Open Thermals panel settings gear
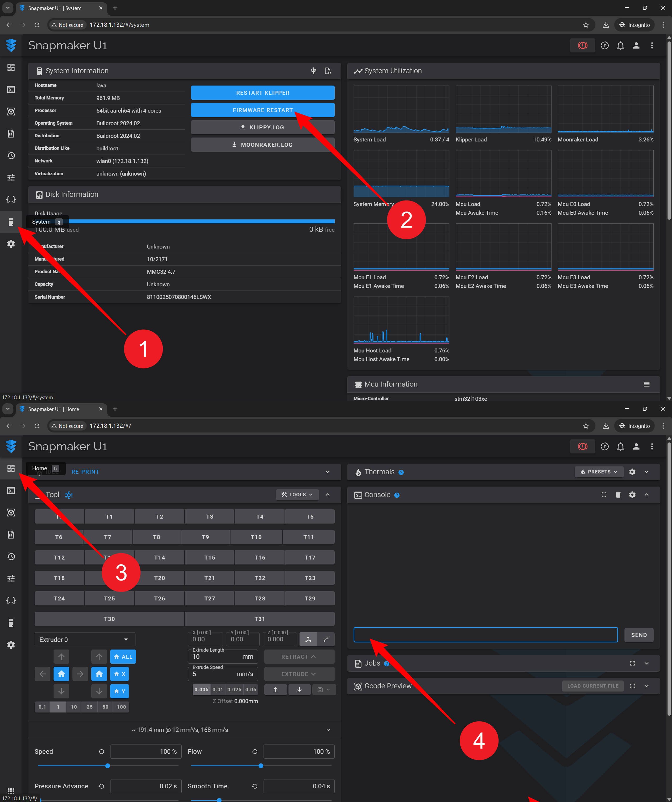The image size is (672, 802). click(x=632, y=472)
